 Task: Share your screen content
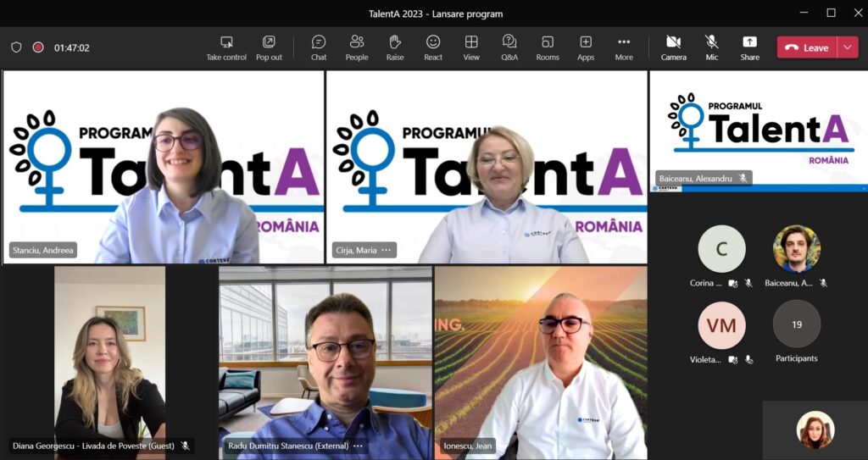749,48
